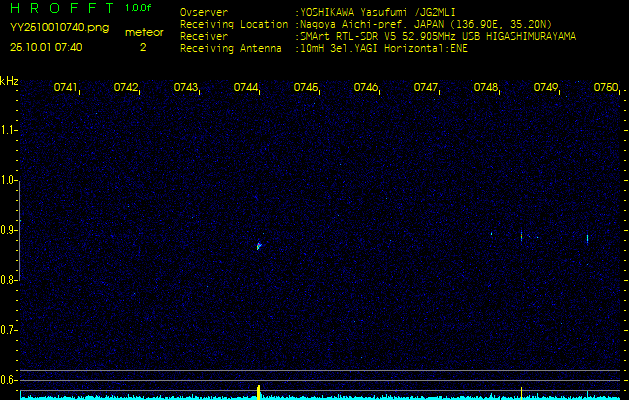The image size is (629, 400).
Task: Click the yellow meteor count label
Action: coord(143,32)
